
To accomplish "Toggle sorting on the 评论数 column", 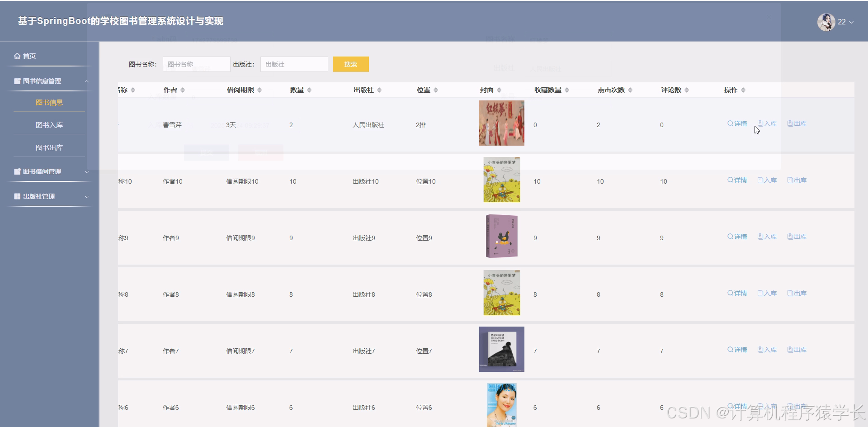I will (x=687, y=90).
